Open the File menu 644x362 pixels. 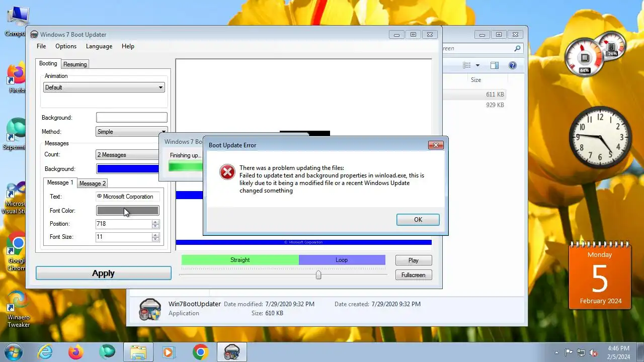(x=41, y=46)
